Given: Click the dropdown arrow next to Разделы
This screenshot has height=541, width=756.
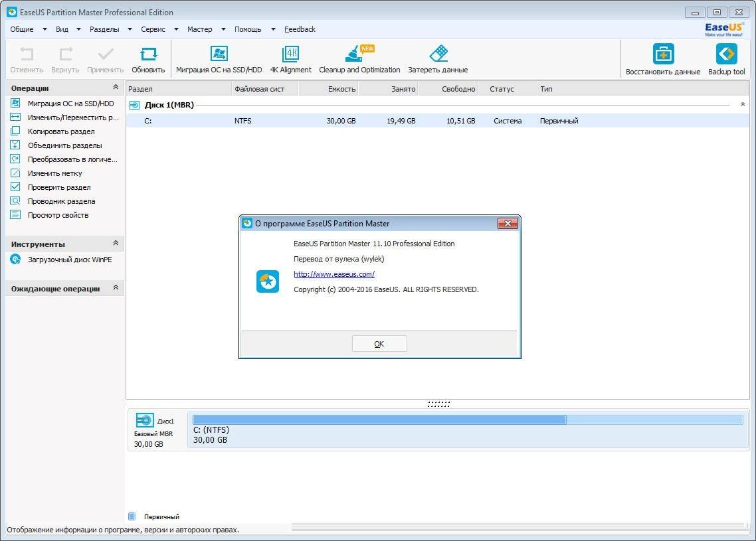Looking at the screenshot, I should (x=130, y=29).
